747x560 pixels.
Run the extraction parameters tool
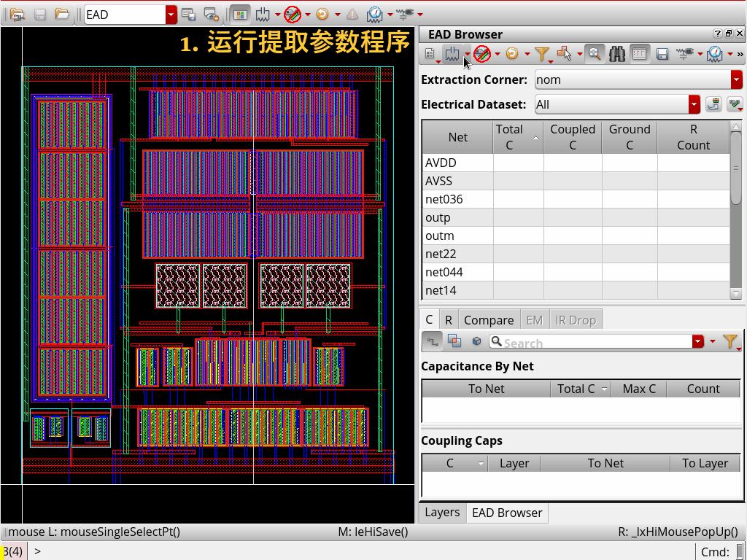coord(452,53)
